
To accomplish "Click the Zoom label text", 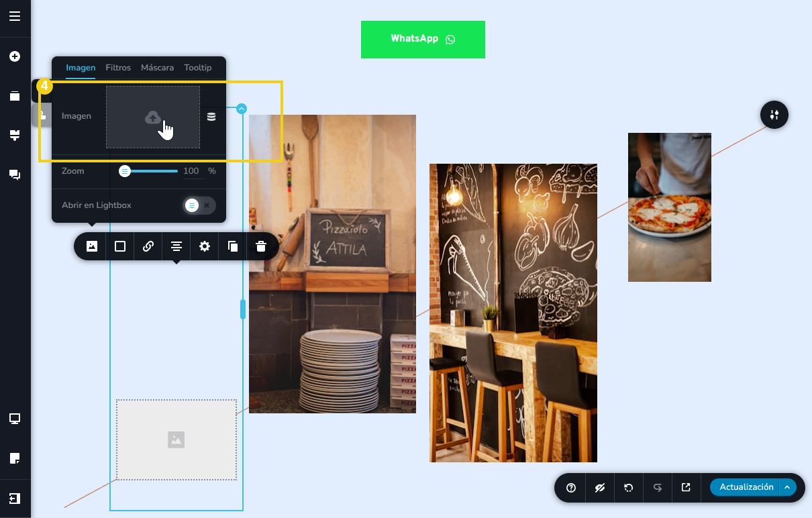I will tap(73, 171).
